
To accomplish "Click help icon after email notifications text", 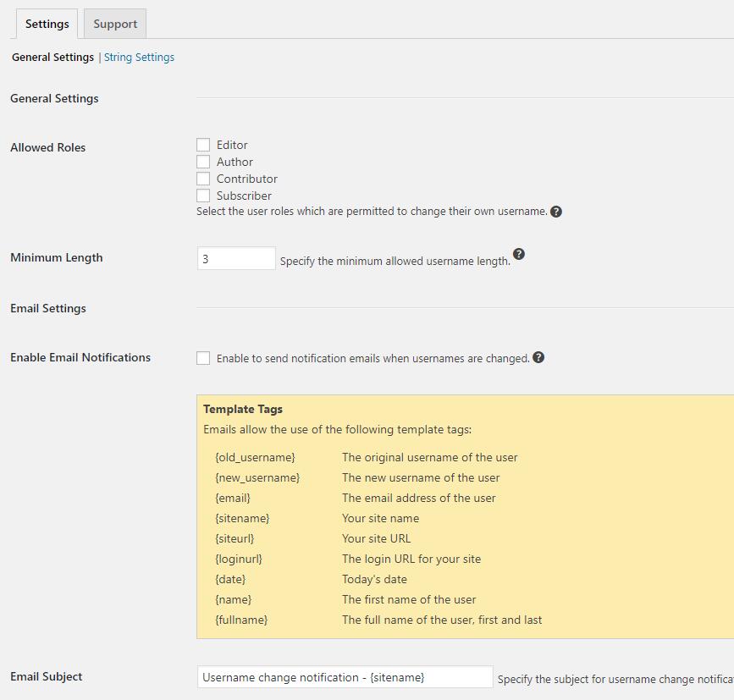I will [x=538, y=358].
